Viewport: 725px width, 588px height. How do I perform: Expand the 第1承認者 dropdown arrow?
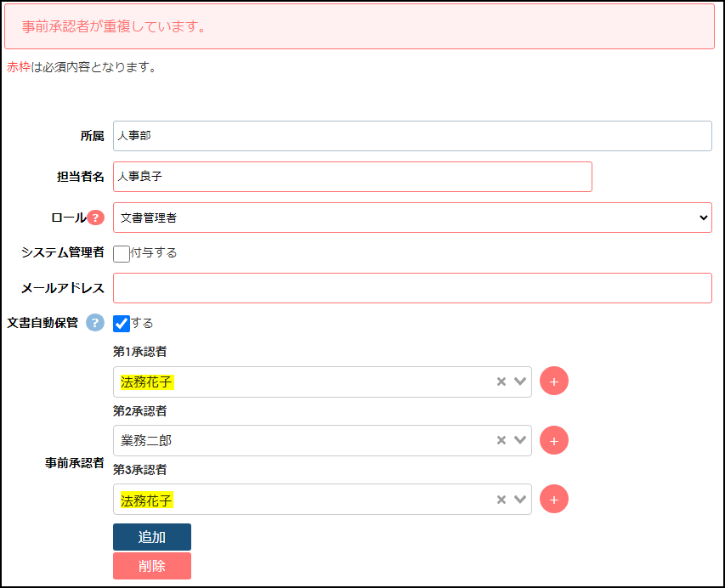click(x=520, y=382)
